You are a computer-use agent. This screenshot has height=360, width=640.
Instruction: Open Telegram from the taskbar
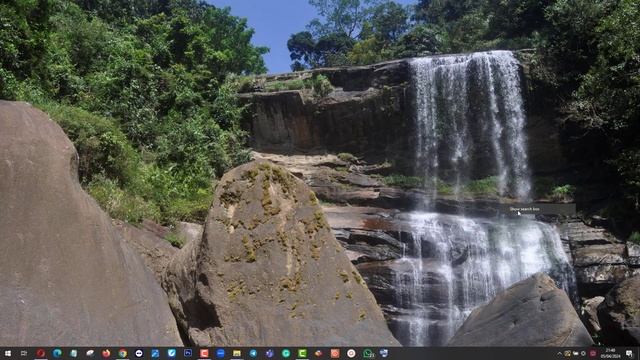tap(253, 353)
